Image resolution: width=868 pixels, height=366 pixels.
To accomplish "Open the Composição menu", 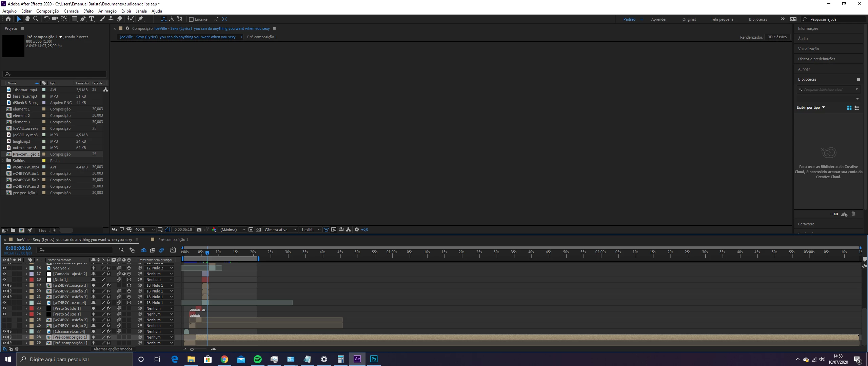I will coord(47,11).
